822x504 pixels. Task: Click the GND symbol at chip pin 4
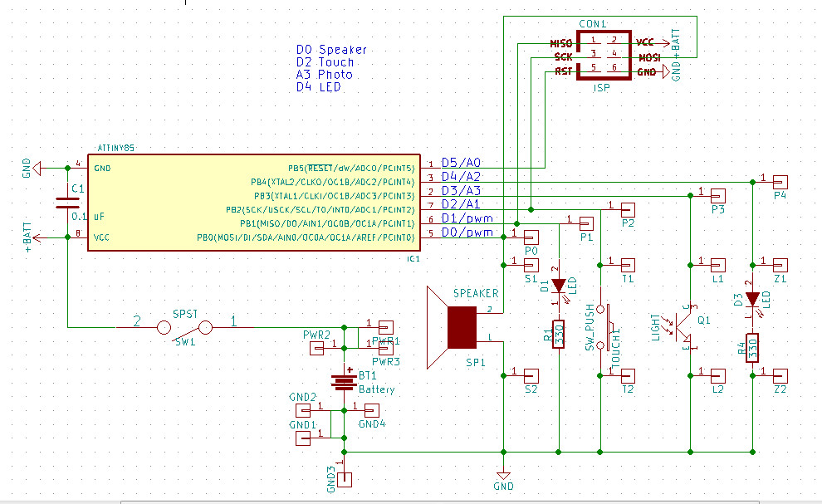click(37, 169)
